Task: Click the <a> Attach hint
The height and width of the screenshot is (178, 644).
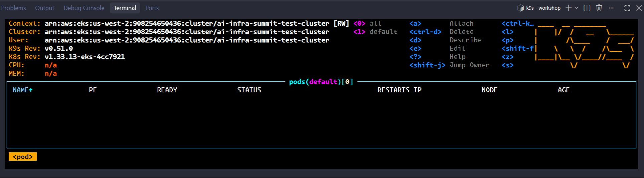Action: coord(442,23)
